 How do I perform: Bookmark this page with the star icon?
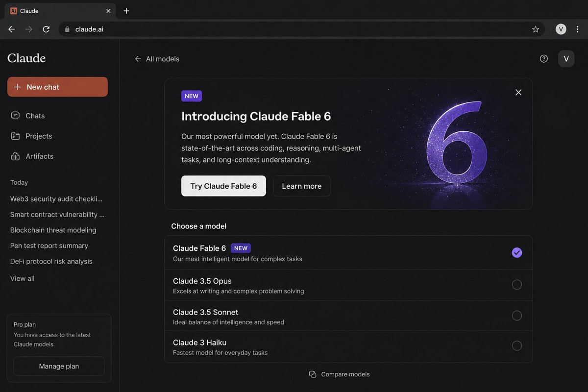point(536,29)
